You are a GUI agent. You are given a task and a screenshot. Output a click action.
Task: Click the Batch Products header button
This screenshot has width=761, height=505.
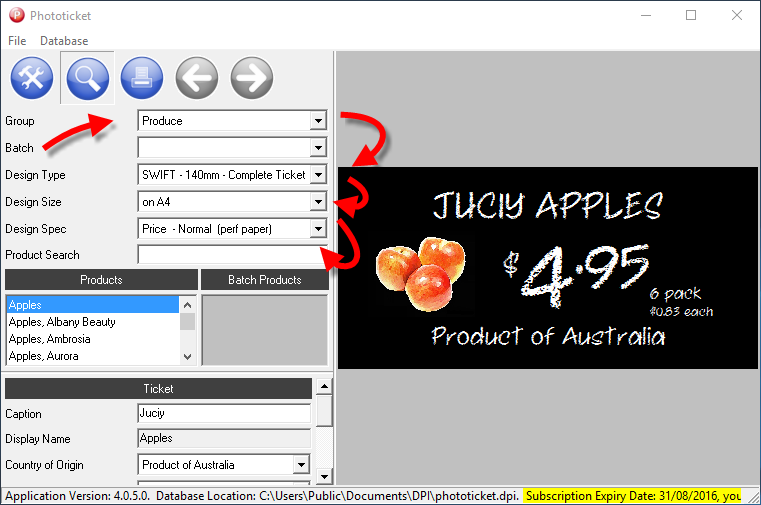pyautogui.click(x=265, y=280)
